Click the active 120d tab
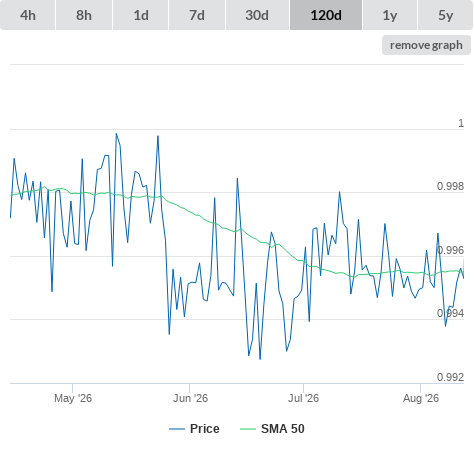Image resolution: width=474 pixels, height=455 pixels. click(x=326, y=15)
